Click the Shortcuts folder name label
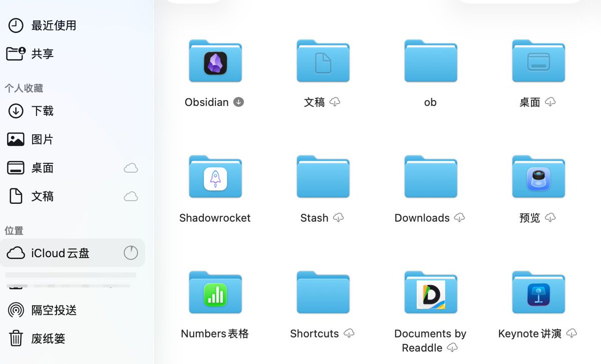Viewport: 601px width, 364px height. [315, 333]
